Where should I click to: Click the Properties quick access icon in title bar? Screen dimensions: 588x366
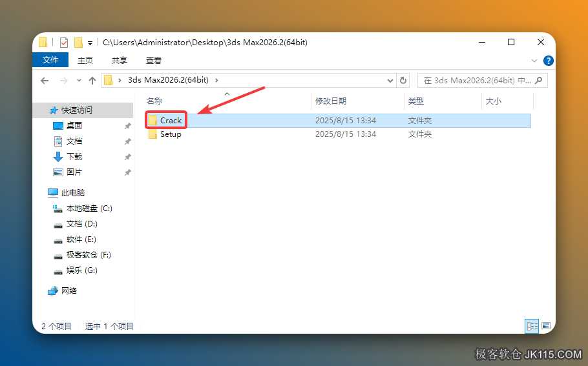pyautogui.click(x=64, y=43)
